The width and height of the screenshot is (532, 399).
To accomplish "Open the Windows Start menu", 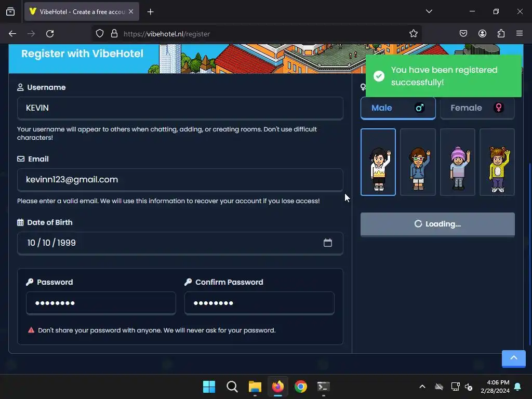I will pyautogui.click(x=209, y=387).
